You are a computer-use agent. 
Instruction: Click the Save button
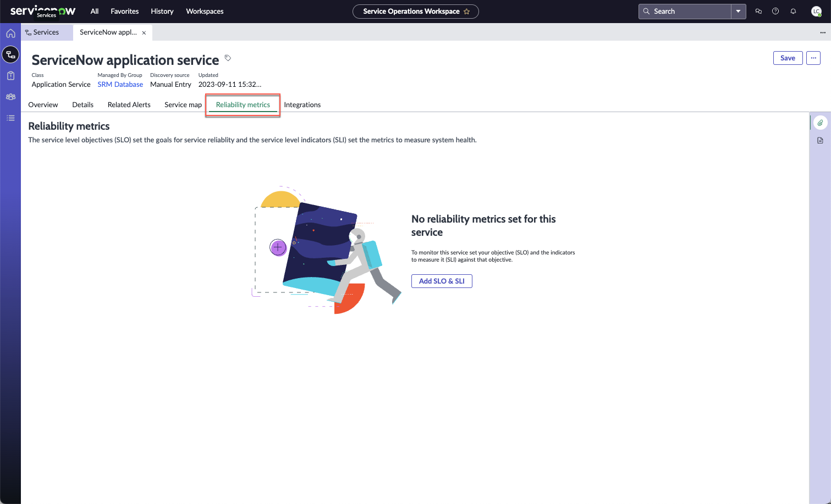pos(788,58)
